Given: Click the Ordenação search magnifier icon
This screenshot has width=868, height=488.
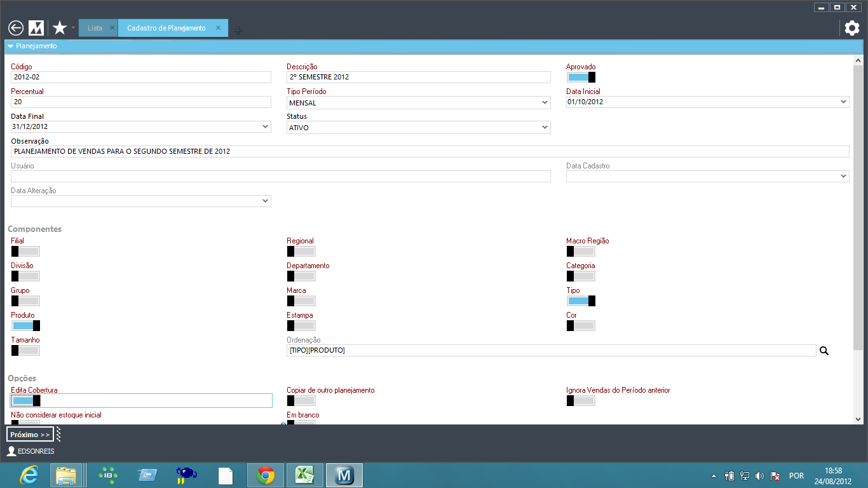Looking at the screenshot, I should click(x=824, y=351).
